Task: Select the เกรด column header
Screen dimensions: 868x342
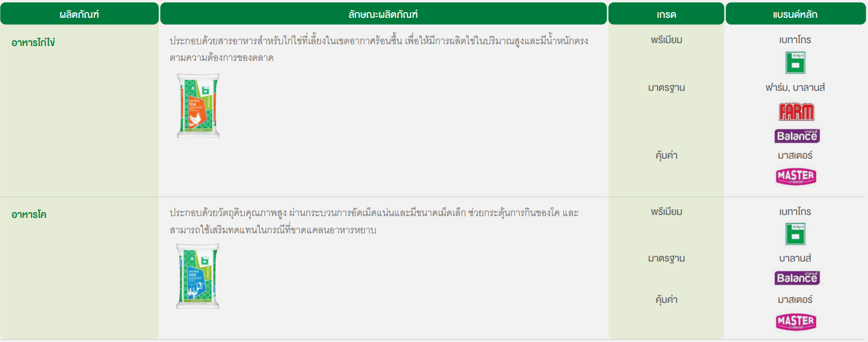Action: [x=666, y=14]
